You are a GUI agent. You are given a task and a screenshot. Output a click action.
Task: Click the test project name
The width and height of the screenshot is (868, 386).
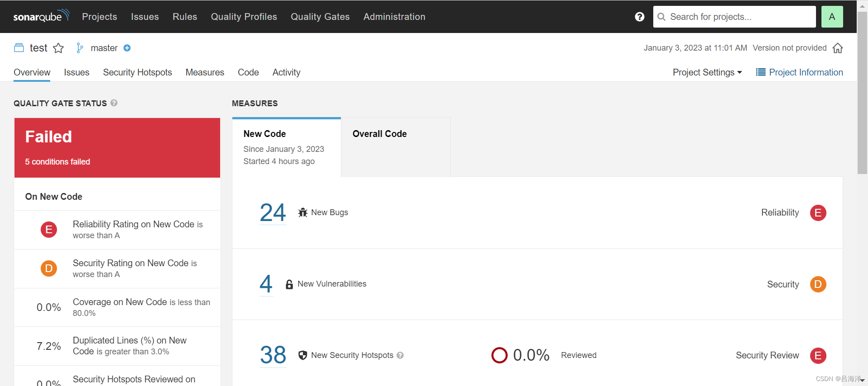[x=38, y=48]
